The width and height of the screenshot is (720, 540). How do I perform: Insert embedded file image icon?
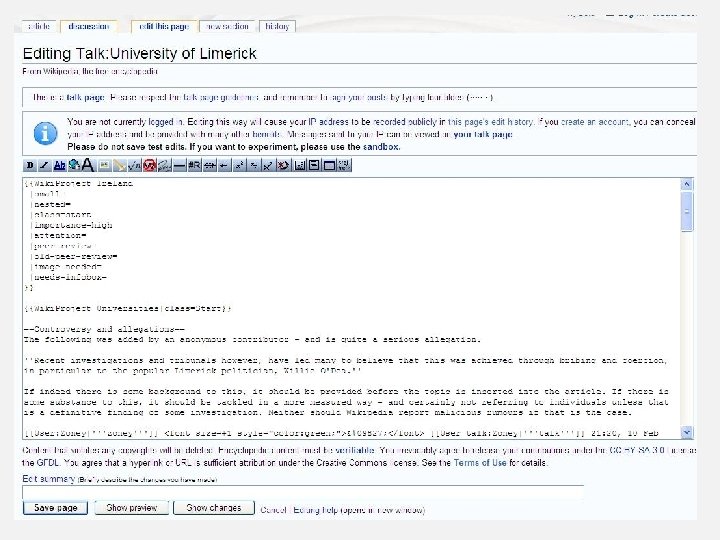[x=104, y=165]
